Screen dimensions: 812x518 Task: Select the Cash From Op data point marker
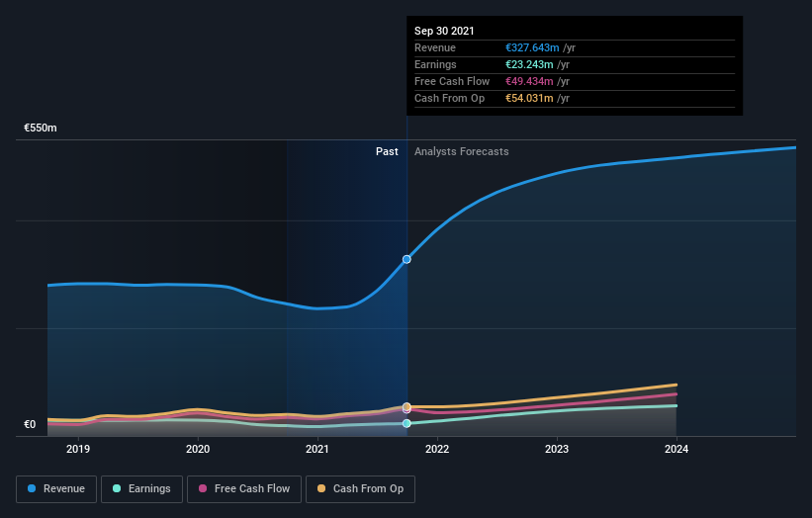tap(406, 406)
